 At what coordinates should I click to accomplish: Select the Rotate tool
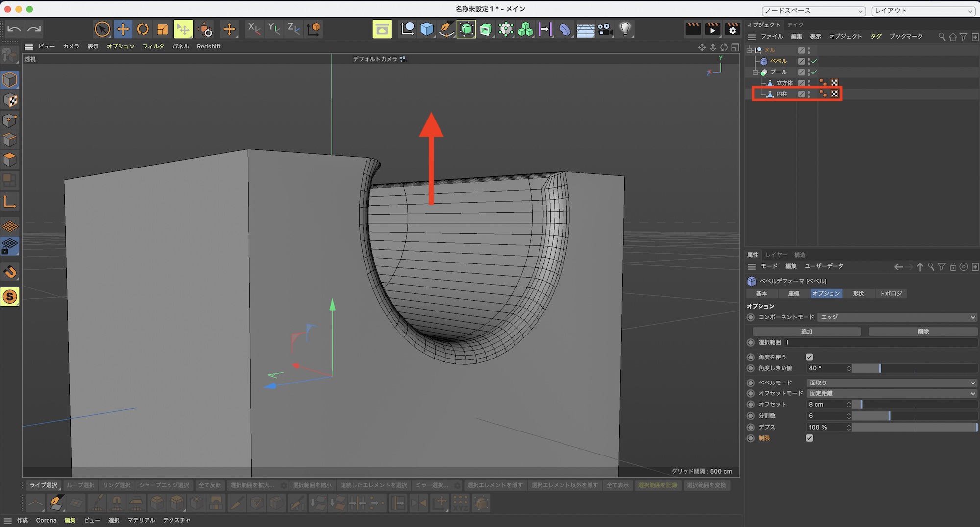pos(143,29)
